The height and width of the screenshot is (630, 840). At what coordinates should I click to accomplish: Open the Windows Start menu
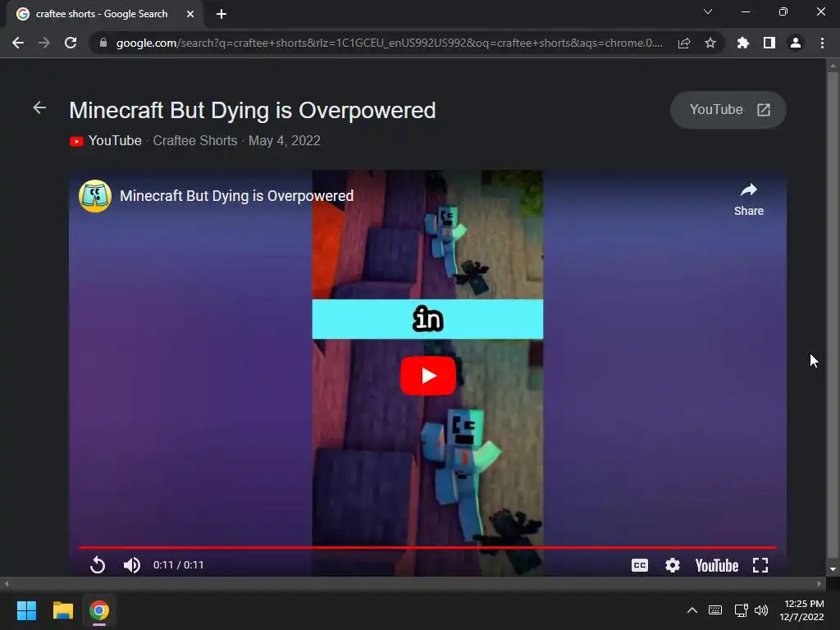[26, 610]
